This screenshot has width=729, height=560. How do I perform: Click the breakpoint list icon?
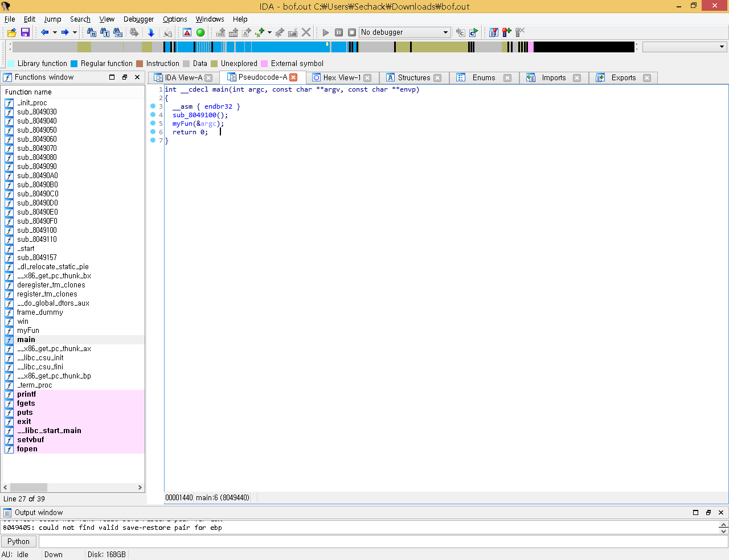click(494, 32)
